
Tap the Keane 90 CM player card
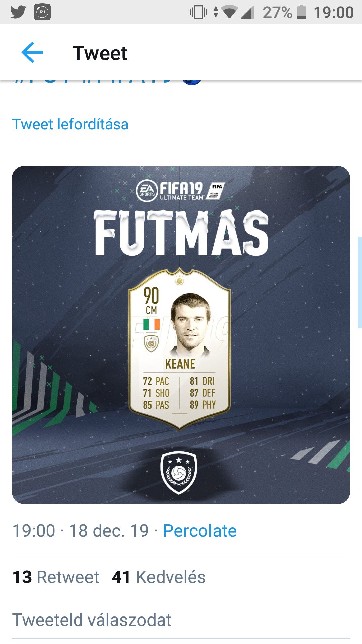180,349
